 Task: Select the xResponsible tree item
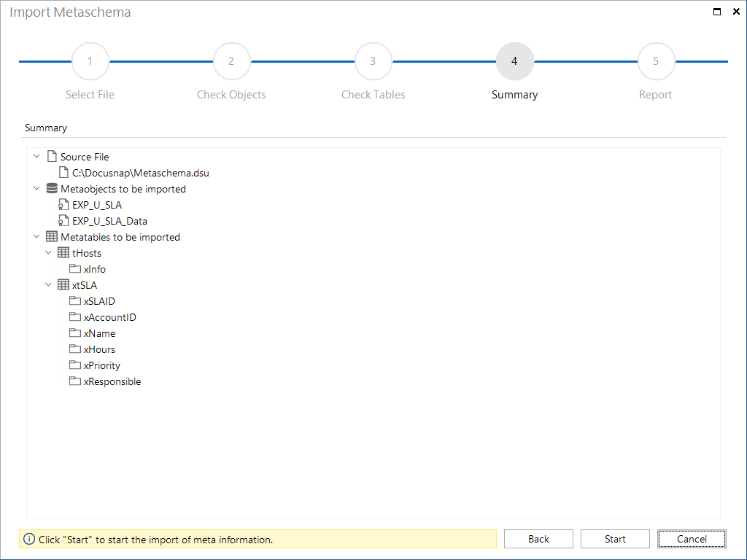114,381
